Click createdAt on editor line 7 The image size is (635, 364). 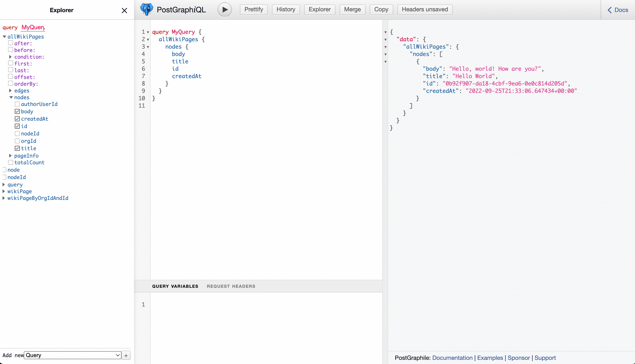click(x=187, y=76)
